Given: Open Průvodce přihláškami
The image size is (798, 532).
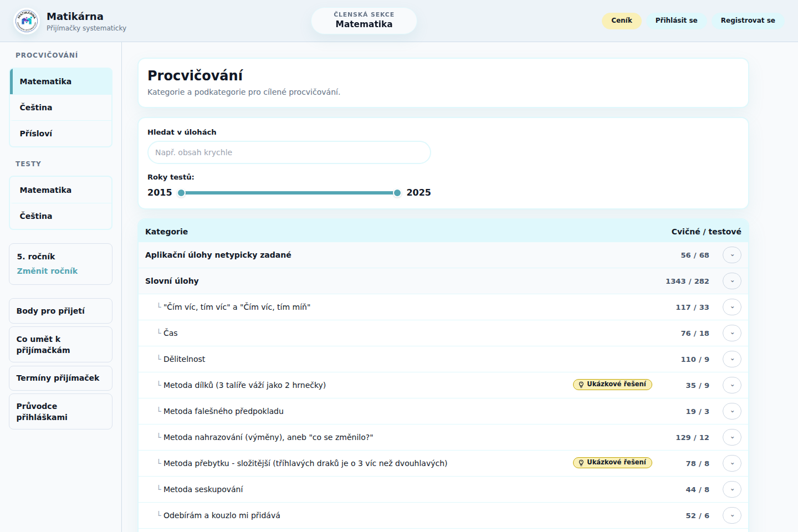Looking at the screenshot, I should [61, 412].
